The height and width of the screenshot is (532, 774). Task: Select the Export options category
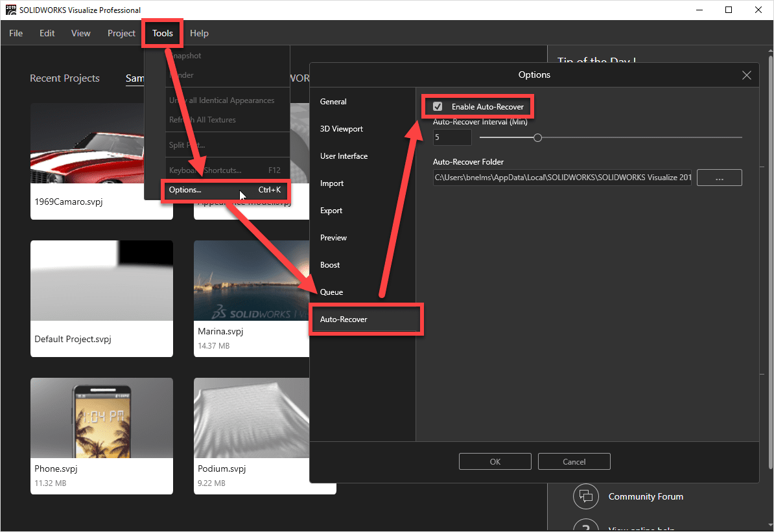tap(331, 210)
